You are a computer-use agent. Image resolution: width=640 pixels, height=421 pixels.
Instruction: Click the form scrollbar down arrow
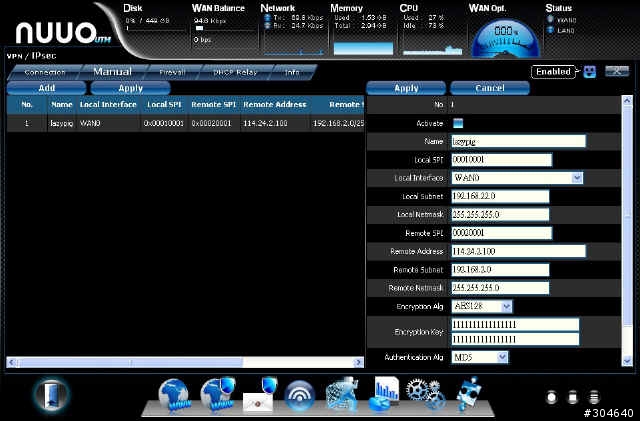click(627, 360)
